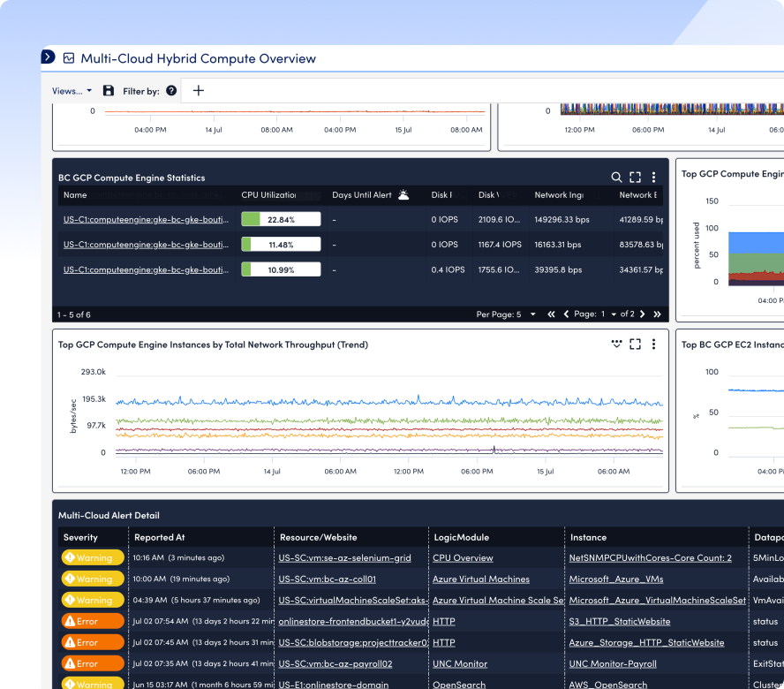Open the Views dropdown
784x689 pixels.
[x=72, y=91]
